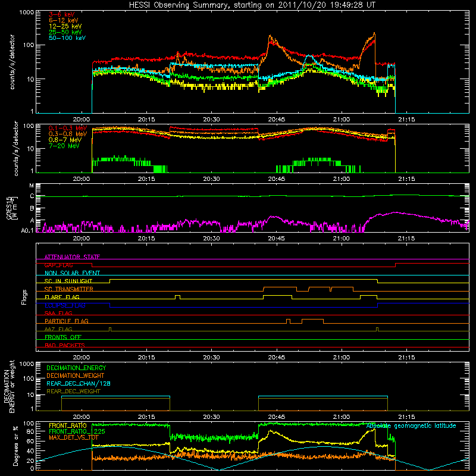Viewport: 476px width, 476px height.
Task: Select the SC_TRANSMITTER flag label
Action: point(69,289)
